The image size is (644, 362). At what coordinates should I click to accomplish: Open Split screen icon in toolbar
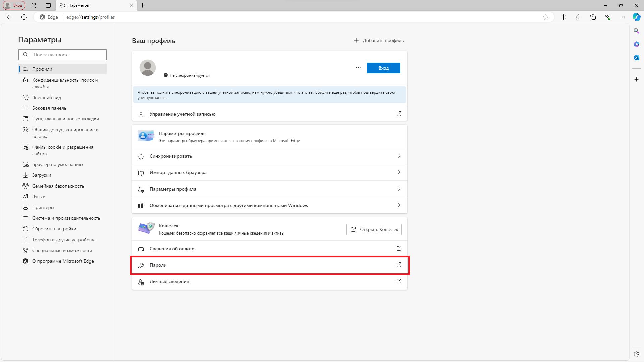tap(563, 17)
